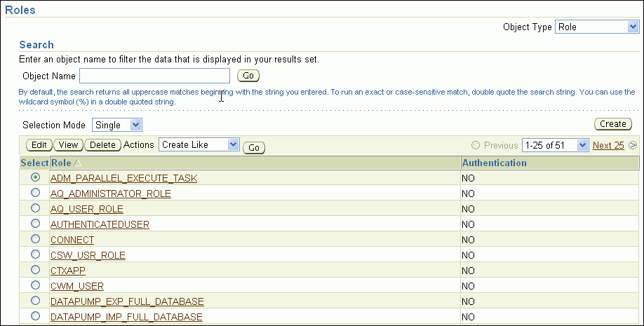
Task: Expand the Selection Mode dropdown
Action: (x=117, y=125)
